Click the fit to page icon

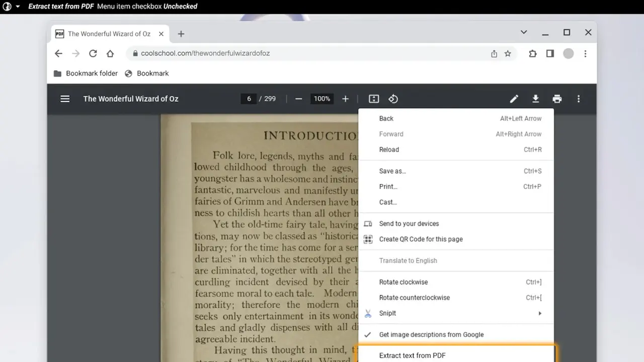pyautogui.click(x=374, y=99)
